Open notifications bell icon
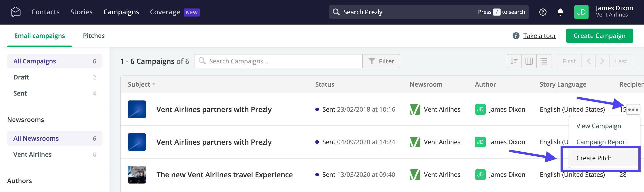 [x=560, y=12]
